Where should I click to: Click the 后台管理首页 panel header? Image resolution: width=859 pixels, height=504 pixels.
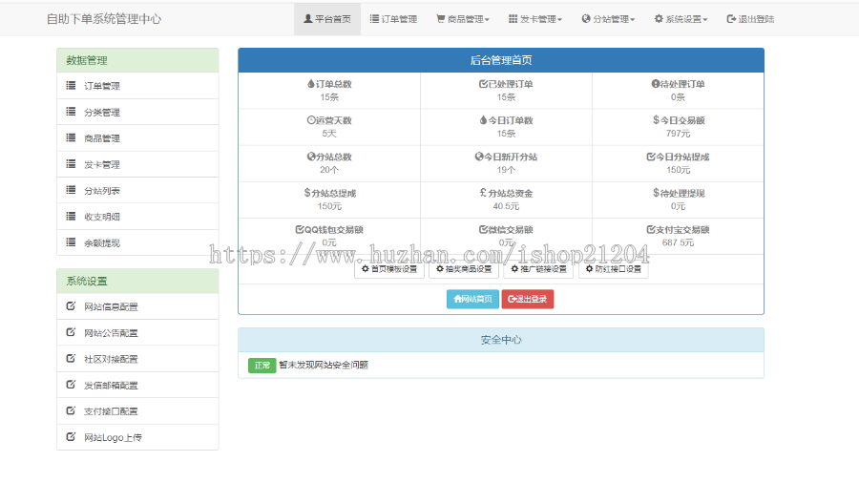(501, 60)
